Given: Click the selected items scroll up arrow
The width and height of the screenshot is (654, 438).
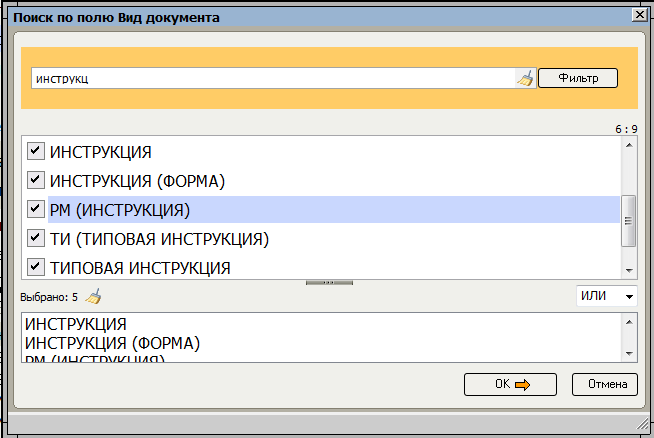Looking at the screenshot, I should pos(629,322).
